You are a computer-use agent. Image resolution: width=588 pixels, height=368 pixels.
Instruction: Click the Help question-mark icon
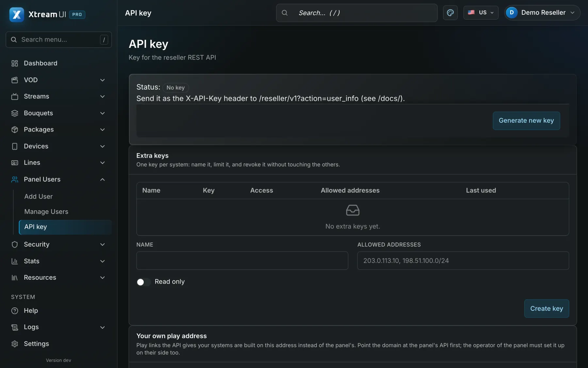coord(15,311)
